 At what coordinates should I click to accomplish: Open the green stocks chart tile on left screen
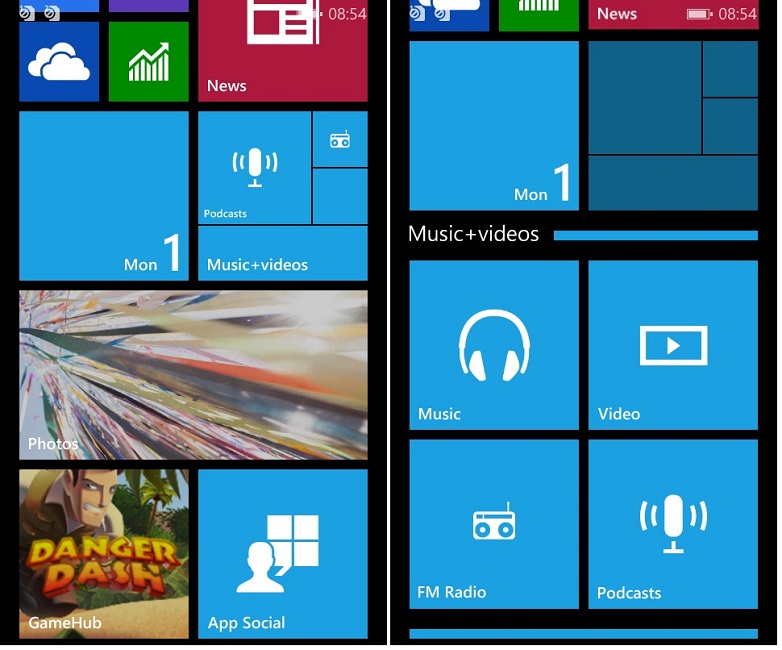(x=149, y=61)
